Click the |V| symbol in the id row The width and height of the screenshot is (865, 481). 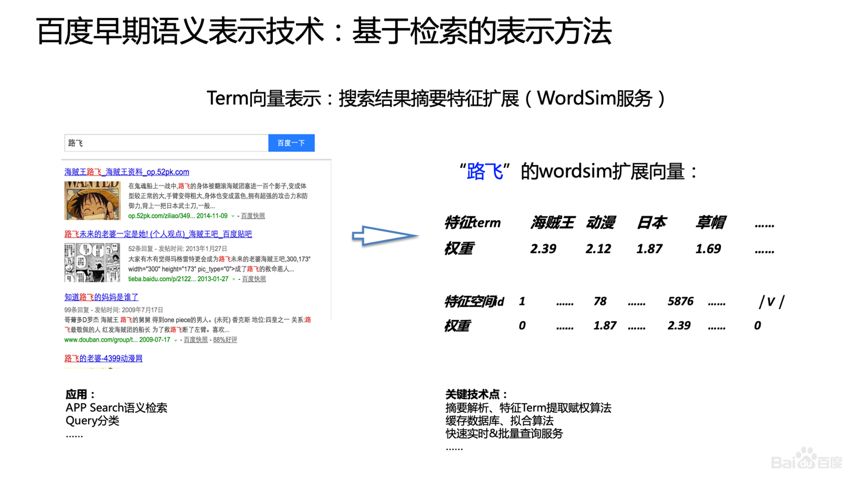tap(772, 302)
